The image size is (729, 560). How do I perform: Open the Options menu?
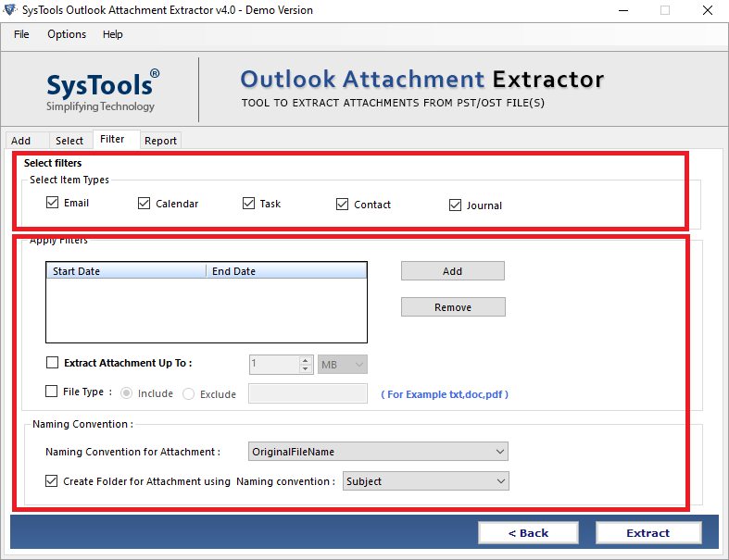click(x=67, y=34)
